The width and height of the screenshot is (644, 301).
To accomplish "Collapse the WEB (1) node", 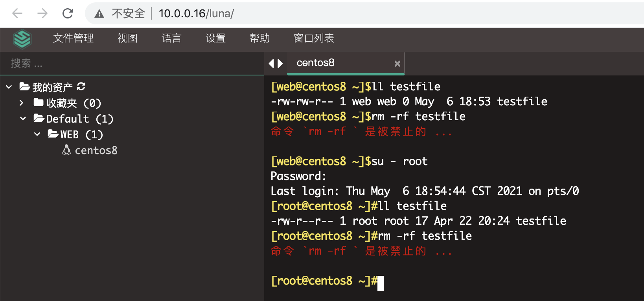I will click(37, 134).
